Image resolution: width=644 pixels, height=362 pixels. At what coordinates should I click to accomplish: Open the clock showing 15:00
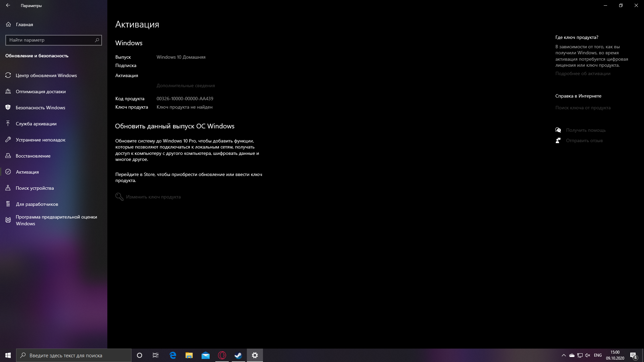[615, 355]
